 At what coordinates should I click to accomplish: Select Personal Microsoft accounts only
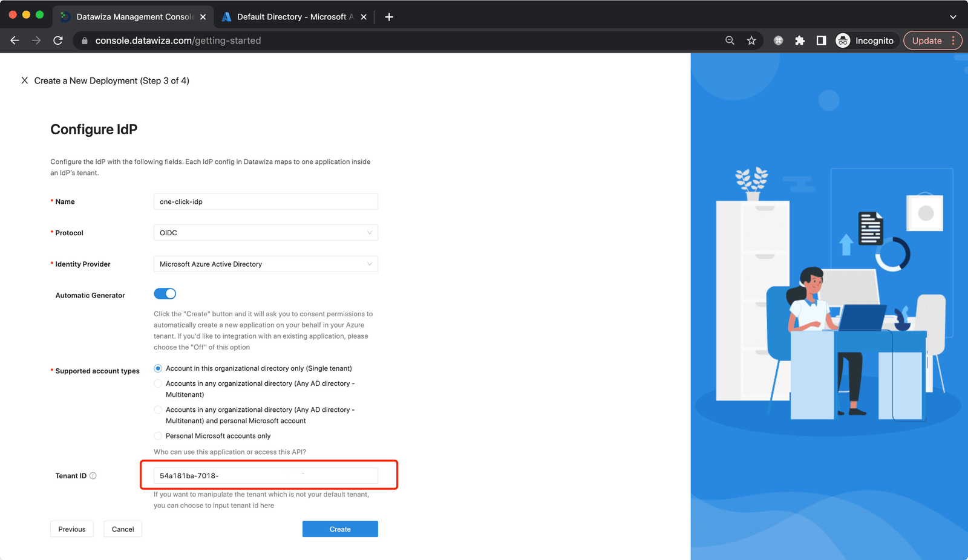[158, 436]
